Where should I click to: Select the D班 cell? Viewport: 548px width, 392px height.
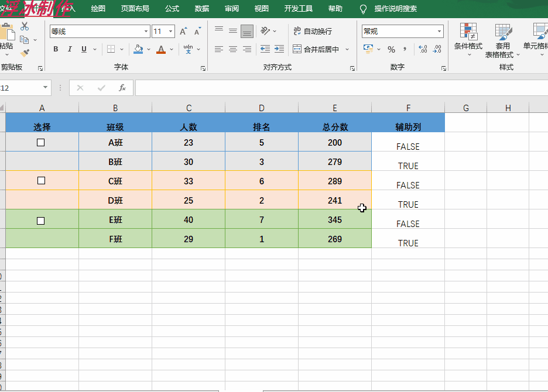115,200
